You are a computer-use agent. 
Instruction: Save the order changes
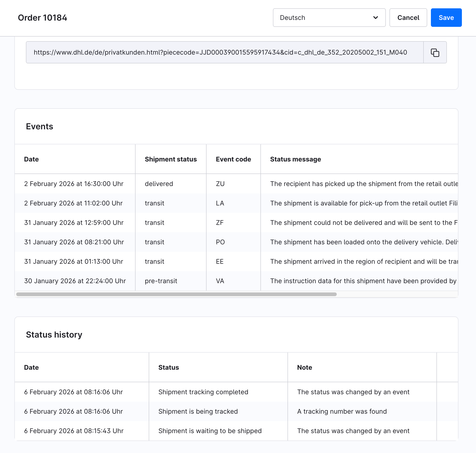446,18
